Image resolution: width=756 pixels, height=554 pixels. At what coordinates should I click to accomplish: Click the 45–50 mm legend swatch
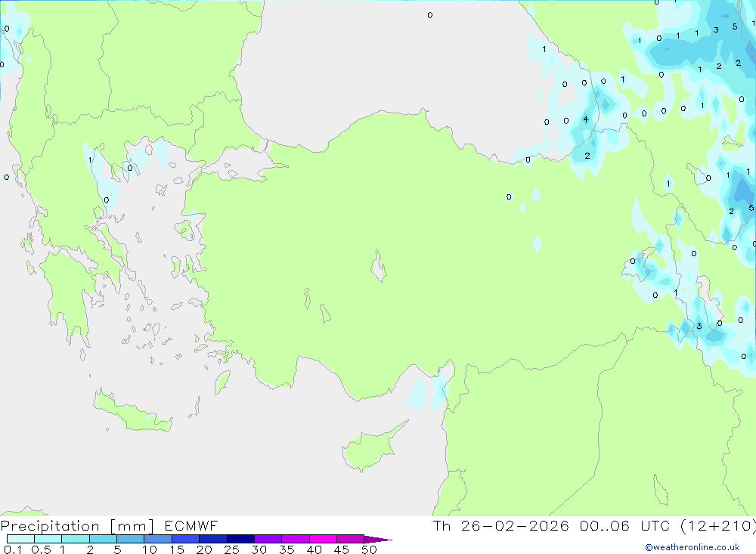tap(351, 539)
